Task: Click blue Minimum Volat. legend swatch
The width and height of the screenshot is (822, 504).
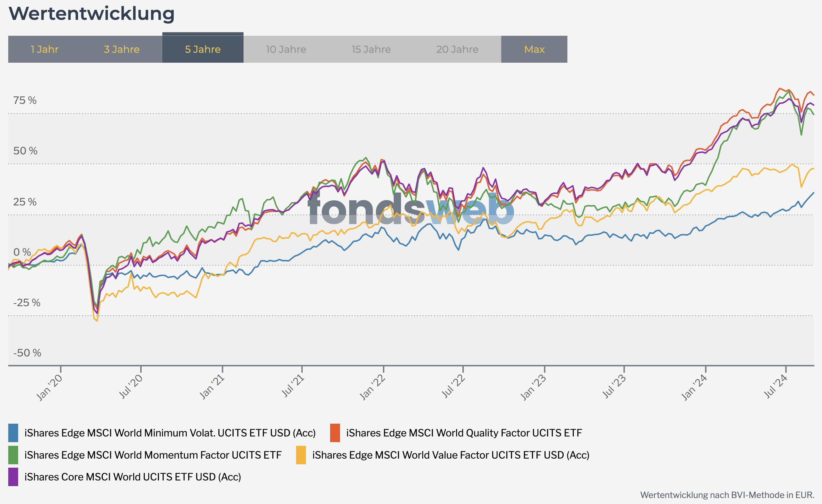Action: (x=13, y=432)
